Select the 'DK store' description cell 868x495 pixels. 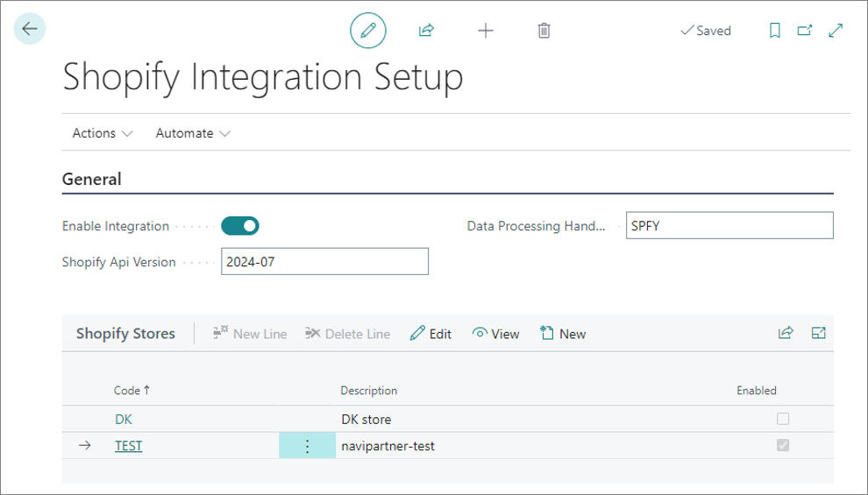(x=366, y=420)
